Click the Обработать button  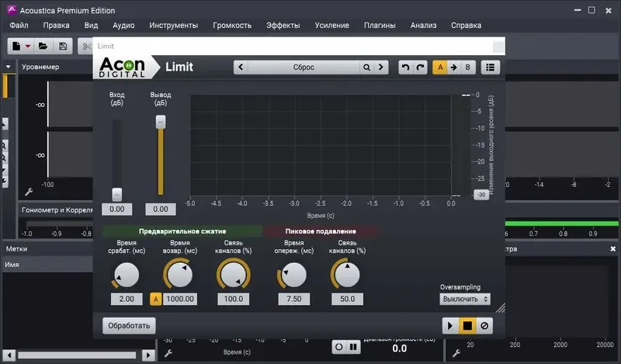(129, 325)
